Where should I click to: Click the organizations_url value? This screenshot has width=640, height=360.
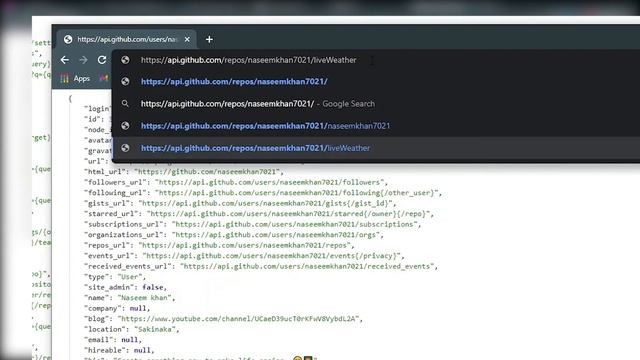[276, 235]
